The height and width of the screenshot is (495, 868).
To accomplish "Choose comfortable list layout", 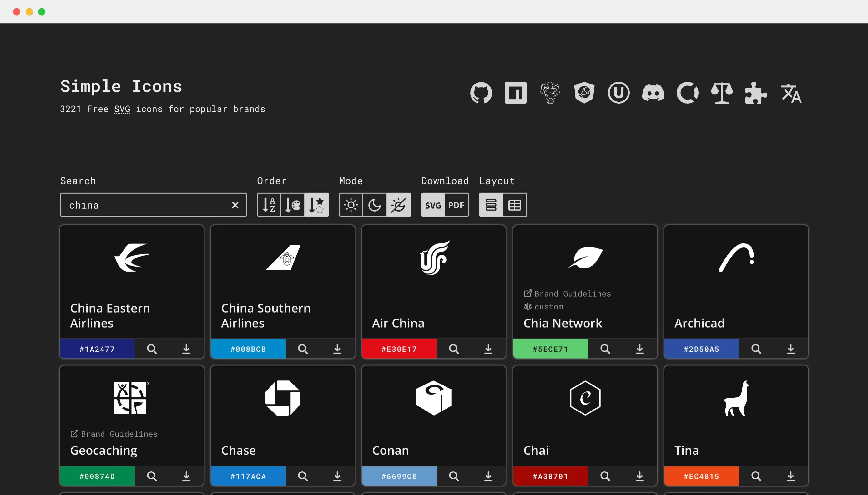I will pyautogui.click(x=491, y=205).
